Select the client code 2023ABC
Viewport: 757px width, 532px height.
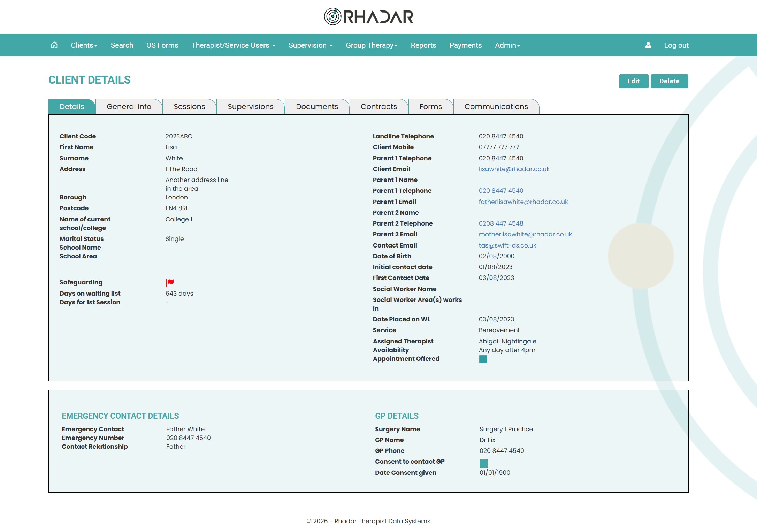(x=179, y=136)
